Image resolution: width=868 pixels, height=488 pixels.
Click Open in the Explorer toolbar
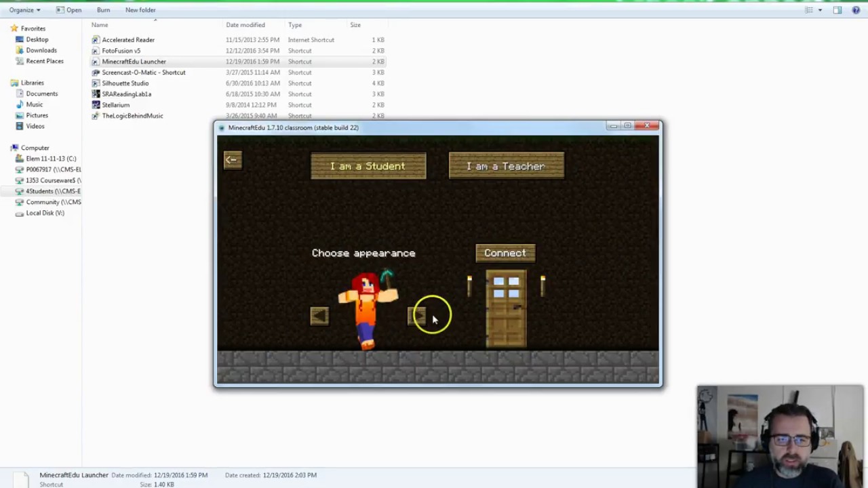pyautogui.click(x=68, y=10)
